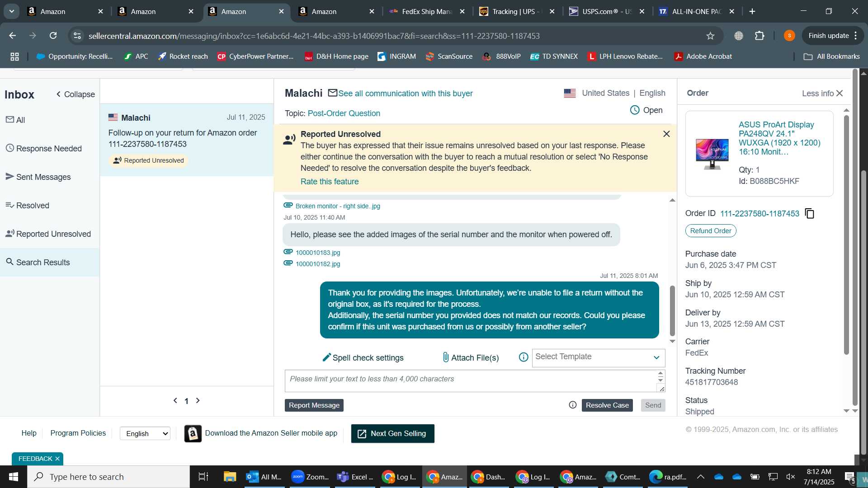This screenshot has height=488, width=868.
Task: Click the Resolve Case button
Action: pos(607,405)
